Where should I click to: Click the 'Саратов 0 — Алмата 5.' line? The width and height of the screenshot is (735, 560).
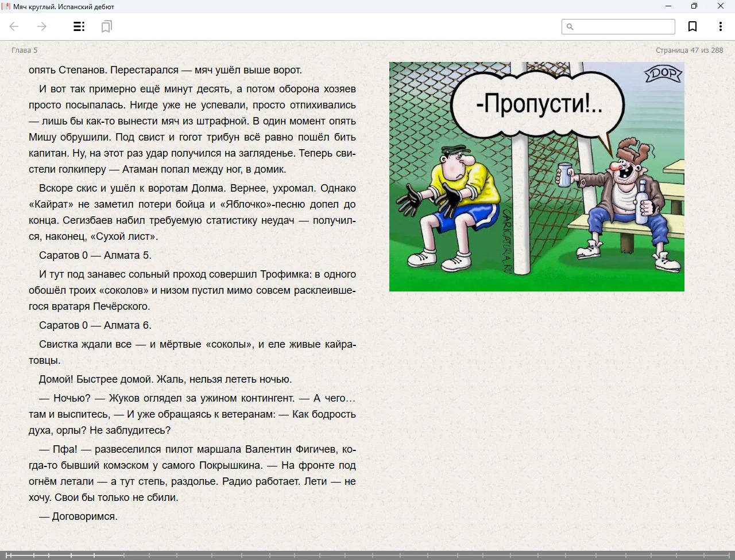click(x=95, y=255)
